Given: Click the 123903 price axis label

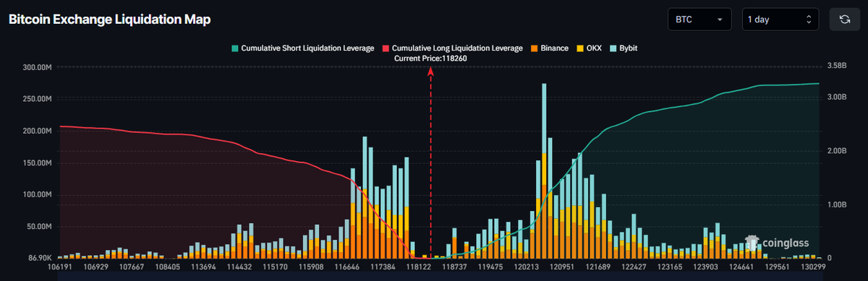Looking at the screenshot, I should click(x=706, y=267).
